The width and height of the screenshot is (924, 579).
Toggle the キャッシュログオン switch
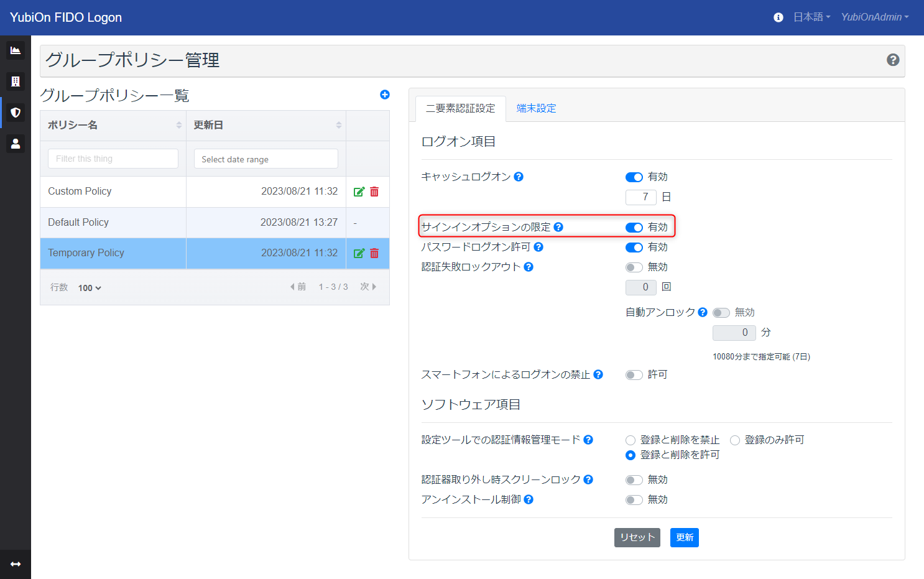pos(634,177)
